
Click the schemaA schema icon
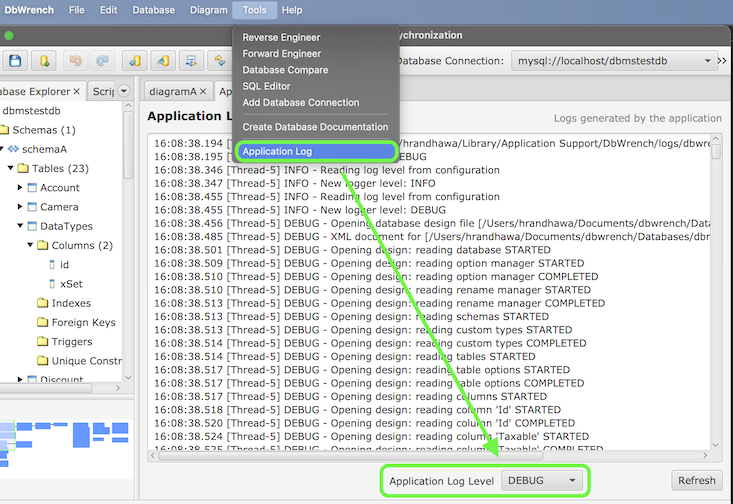click(13, 149)
